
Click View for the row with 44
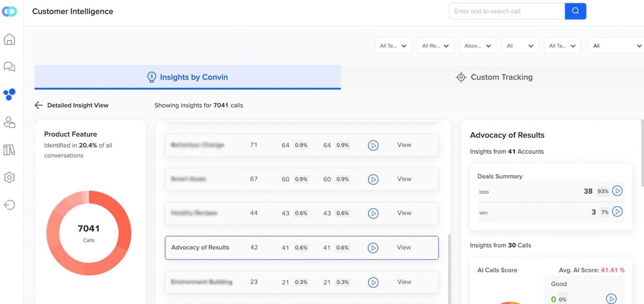pos(404,213)
